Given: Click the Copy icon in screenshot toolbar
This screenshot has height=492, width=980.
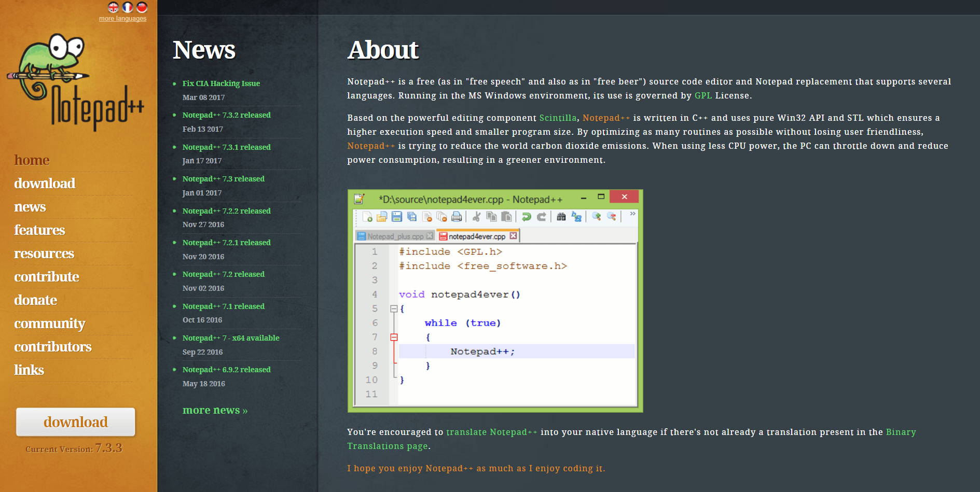Looking at the screenshot, I should tap(491, 217).
